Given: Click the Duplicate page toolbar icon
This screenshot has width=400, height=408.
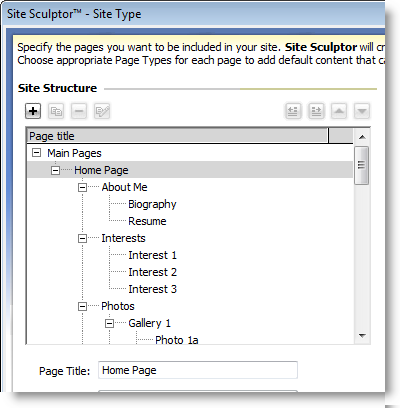Looking at the screenshot, I should pos(56,111).
